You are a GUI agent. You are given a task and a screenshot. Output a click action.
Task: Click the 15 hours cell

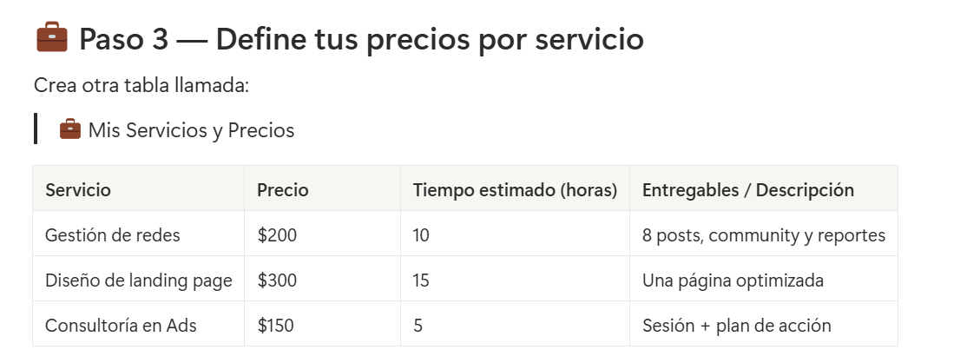421,280
